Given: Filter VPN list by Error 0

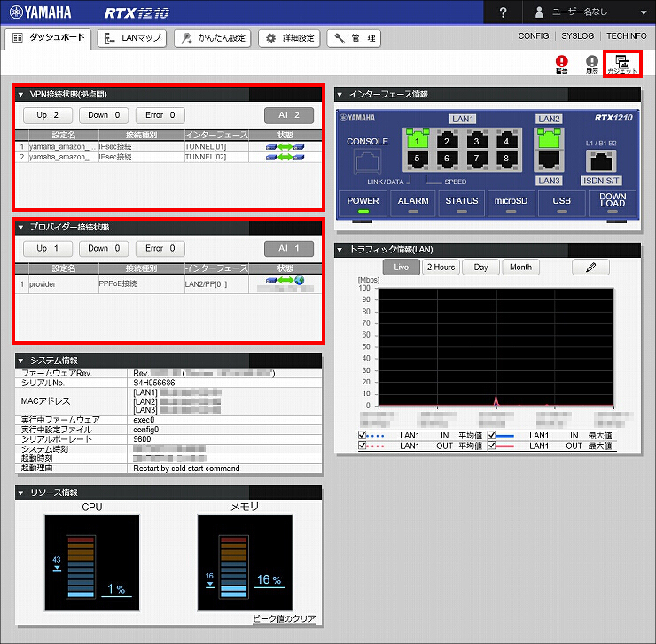Looking at the screenshot, I should [x=160, y=115].
